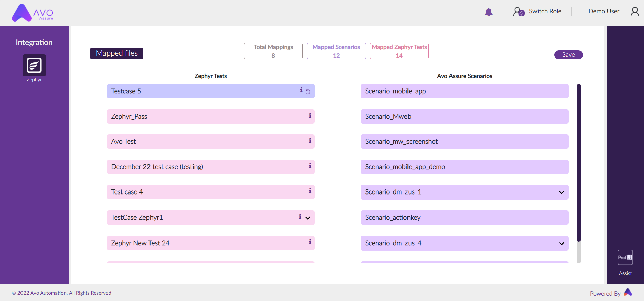Undo mapping for Testcase 5
644x301 pixels.
(x=308, y=91)
